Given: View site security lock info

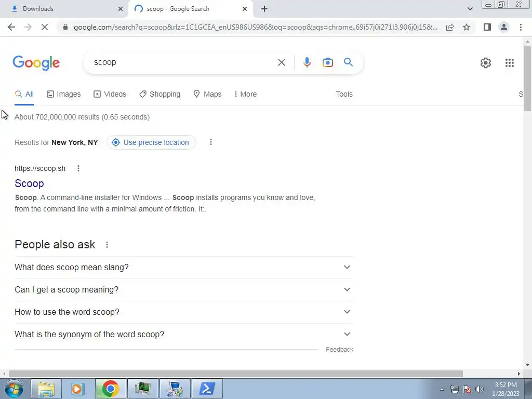Looking at the screenshot, I should point(66,27).
